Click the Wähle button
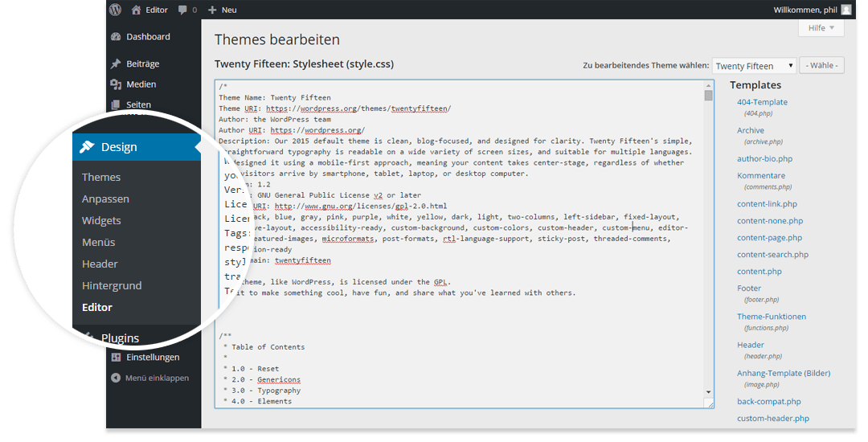Viewport: 868px width, 442px height. click(821, 65)
